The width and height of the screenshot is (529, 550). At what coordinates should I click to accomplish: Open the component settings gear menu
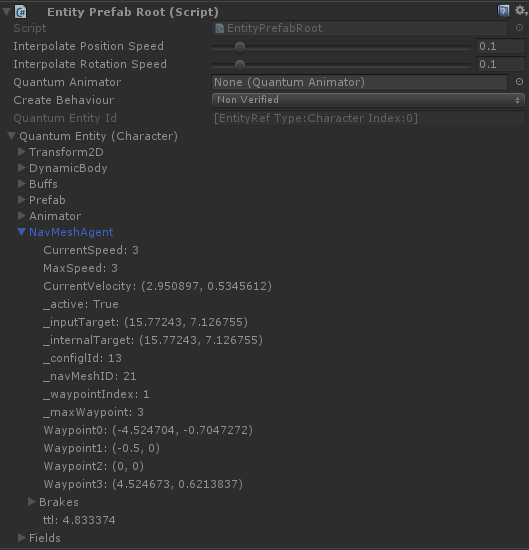pyautogui.click(x=521, y=11)
